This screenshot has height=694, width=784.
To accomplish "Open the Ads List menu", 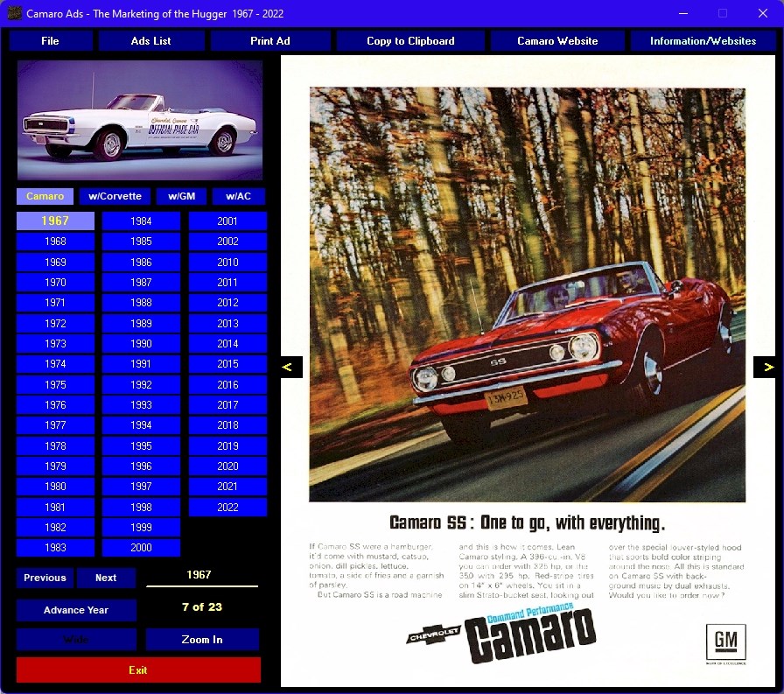I will tap(151, 41).
